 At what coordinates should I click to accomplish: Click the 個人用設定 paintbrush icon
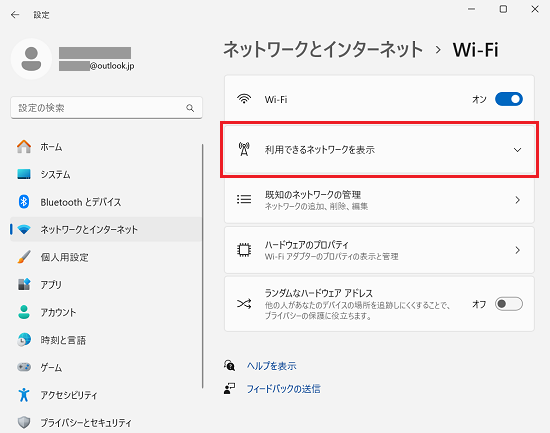pos(24,257)
